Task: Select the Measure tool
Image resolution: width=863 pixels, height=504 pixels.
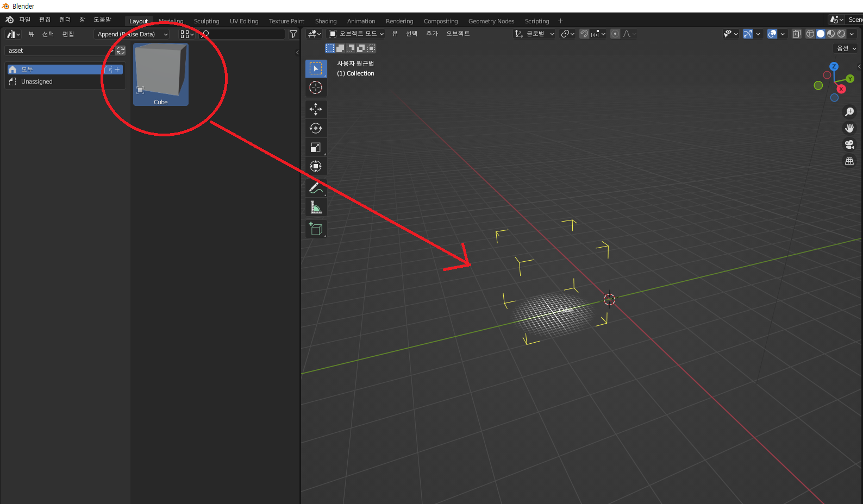Action: click(x=316, y=207)
